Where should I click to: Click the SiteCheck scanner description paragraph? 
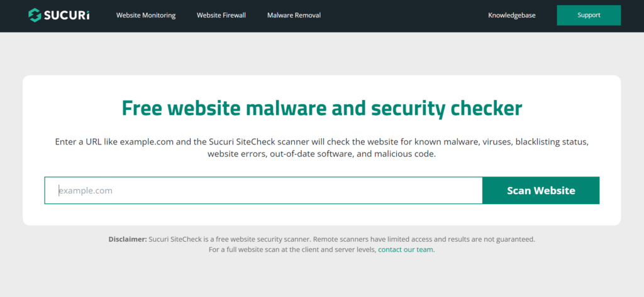coord(322,148)
